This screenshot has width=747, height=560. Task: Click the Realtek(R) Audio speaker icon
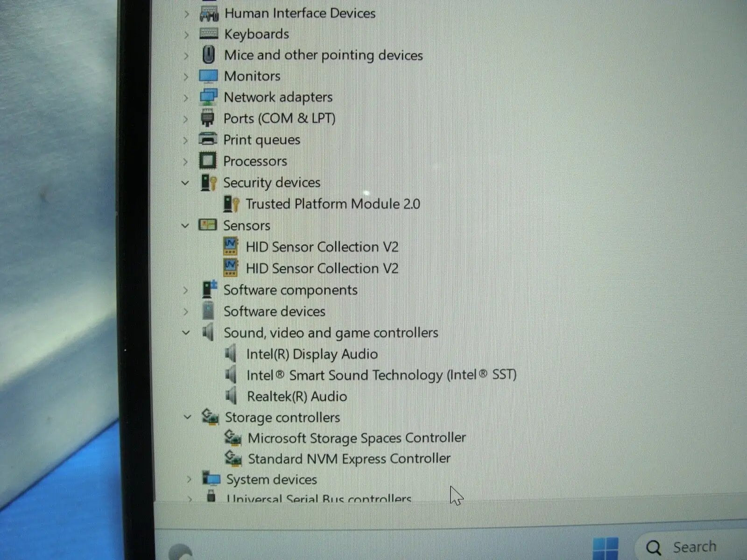click(231, 396)
